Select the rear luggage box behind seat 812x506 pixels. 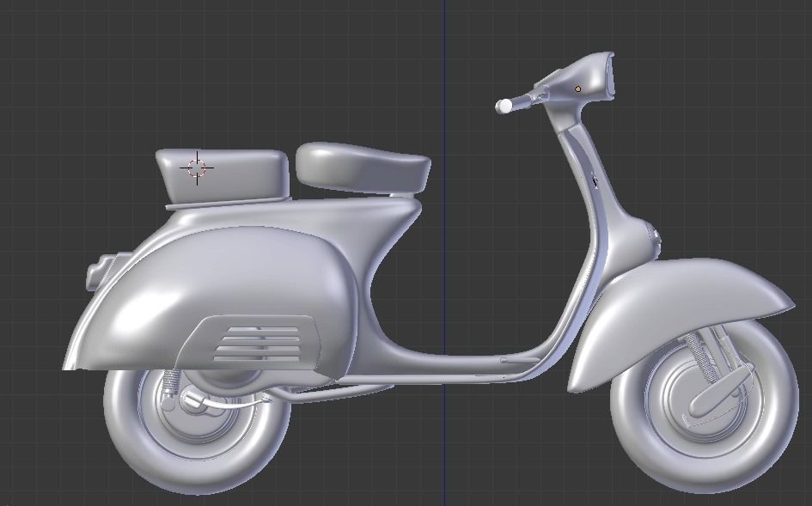click(223, 176)
